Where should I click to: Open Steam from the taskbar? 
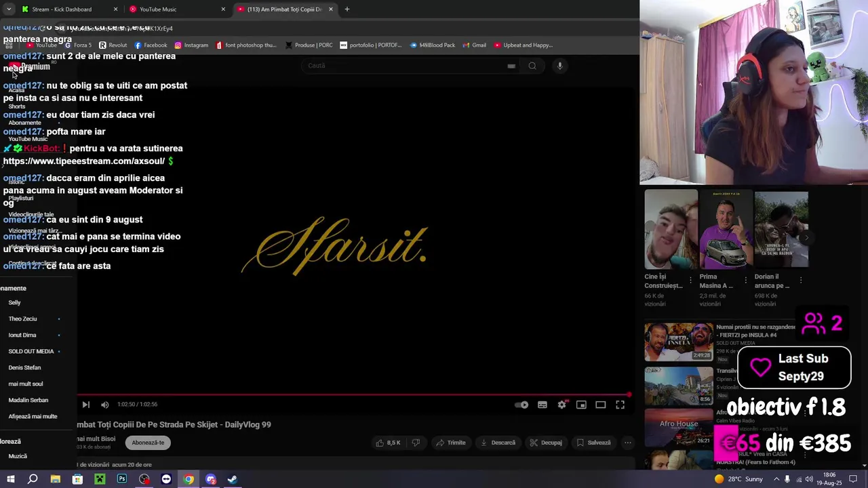click(233, 479)
